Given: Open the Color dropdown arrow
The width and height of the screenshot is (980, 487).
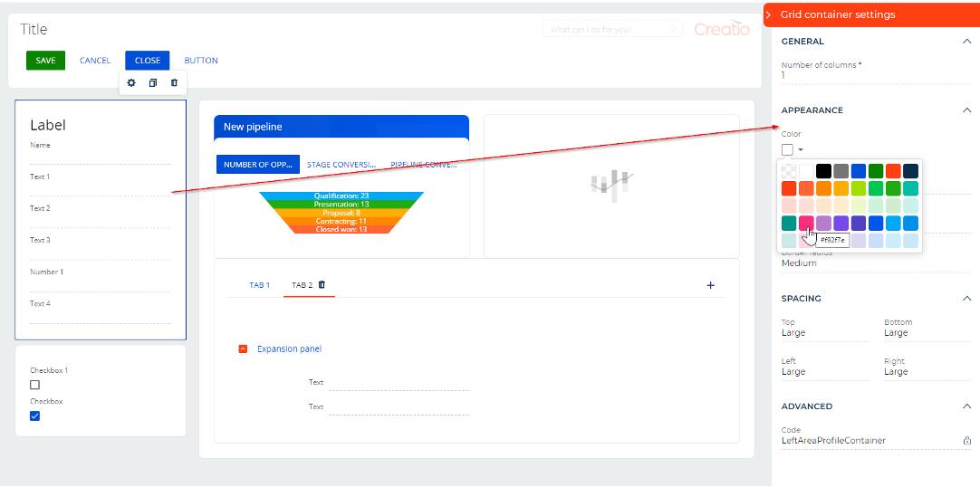Looking at the screenshot, I should (x=801, y=150).
